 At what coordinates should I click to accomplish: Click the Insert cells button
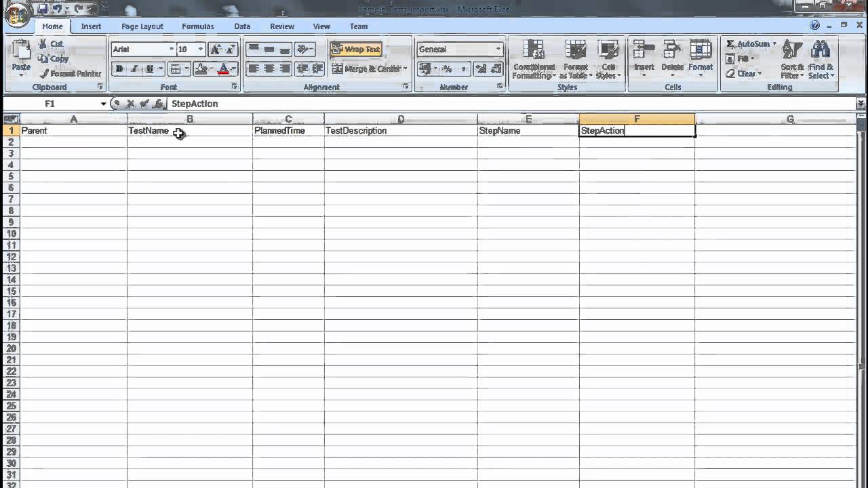pos(644,59)
